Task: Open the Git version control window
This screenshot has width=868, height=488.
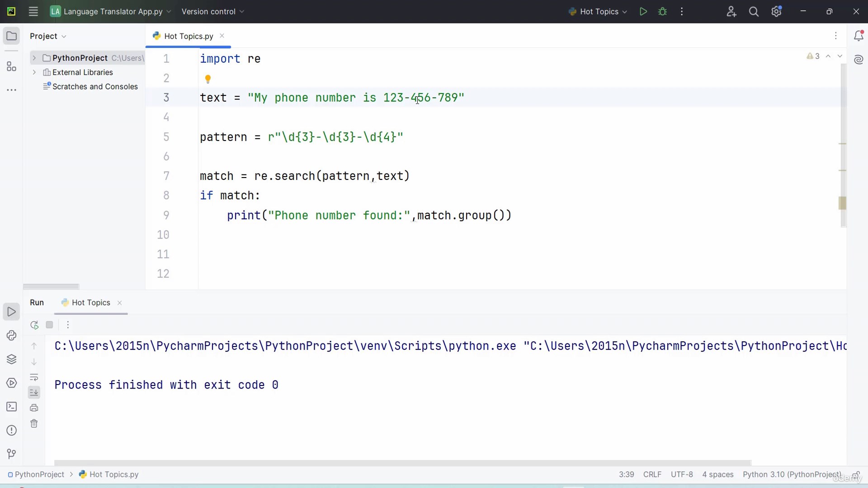Action: coord(12,454)
